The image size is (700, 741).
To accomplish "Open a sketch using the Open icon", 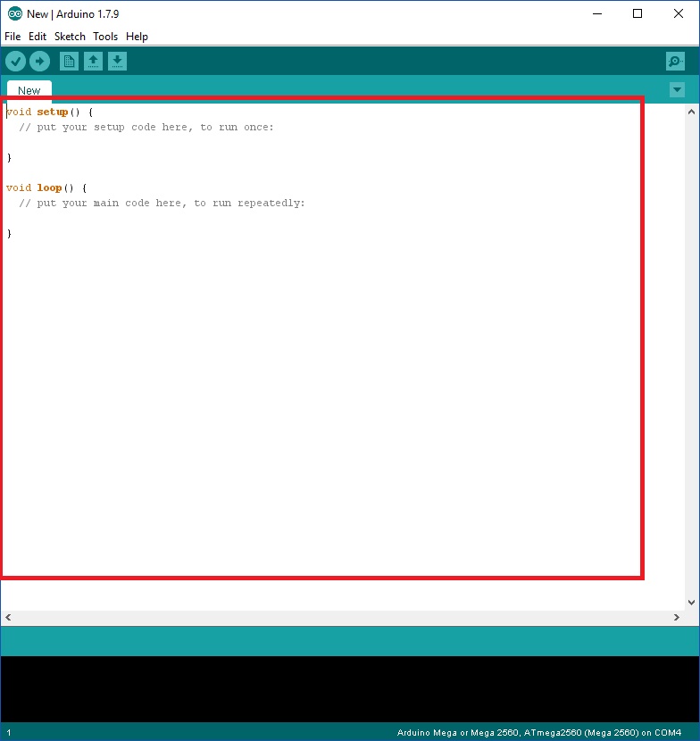I will (x=93, y=61).
